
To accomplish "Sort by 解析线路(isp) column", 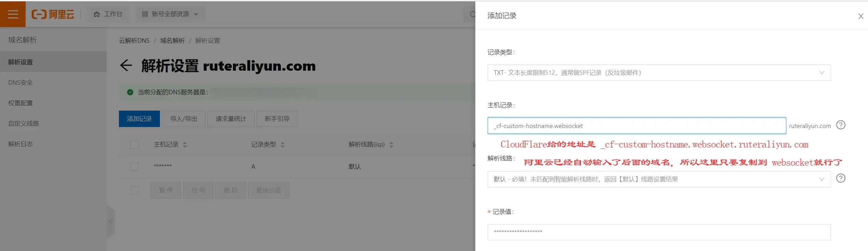I will tap(391, 145).
